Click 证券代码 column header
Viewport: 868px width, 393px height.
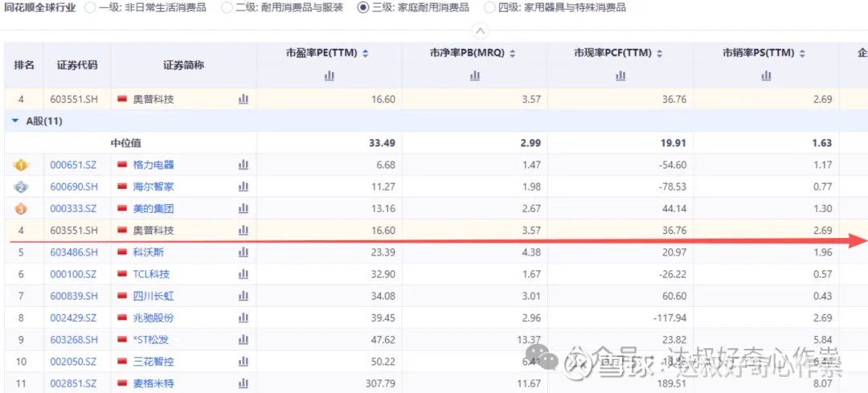pos(77,65)
